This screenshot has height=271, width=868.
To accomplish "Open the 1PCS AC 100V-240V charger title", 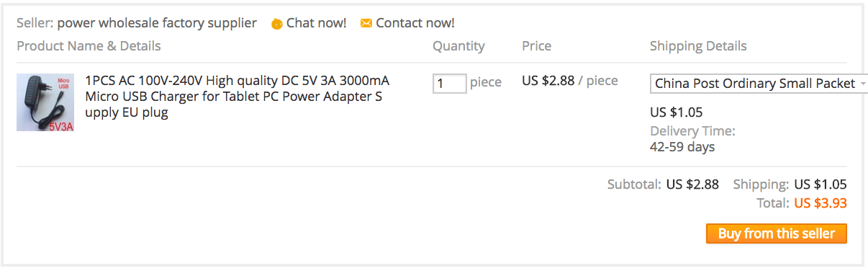I will point(237,96).
